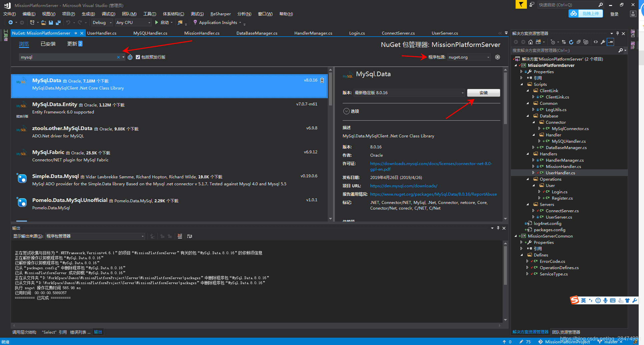Click the notifications flag icon in title bar
This screenshot has width=644, height=345.
[521, 4]
